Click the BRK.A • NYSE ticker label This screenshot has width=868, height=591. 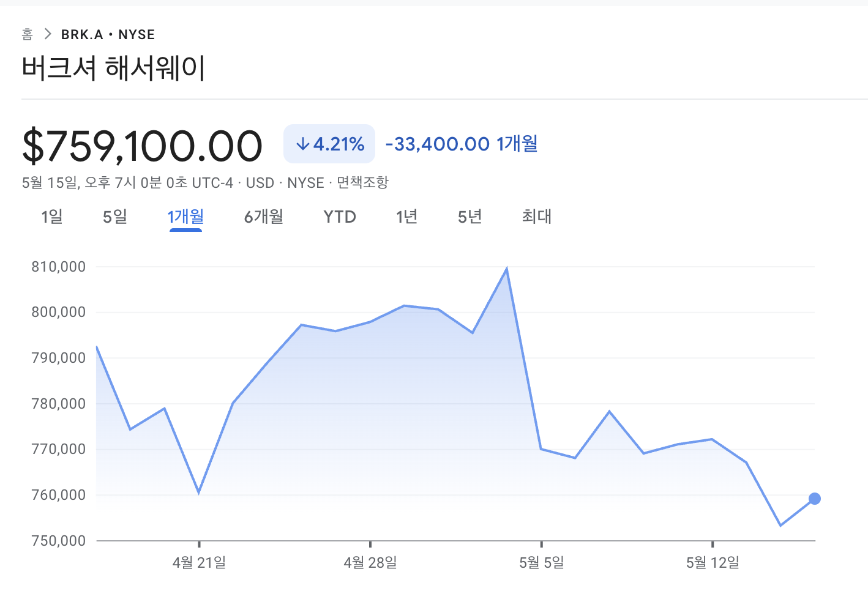[x=108, y=35]
